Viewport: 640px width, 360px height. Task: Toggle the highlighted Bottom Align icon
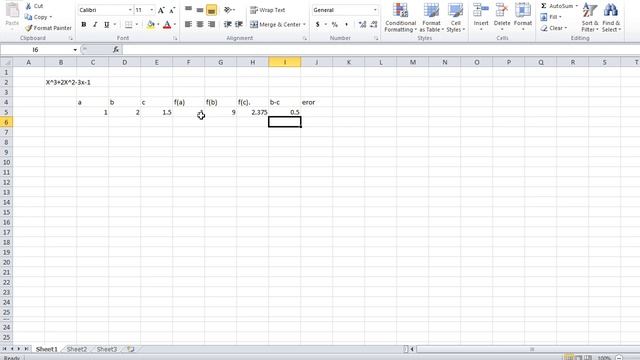click(211, 10)
